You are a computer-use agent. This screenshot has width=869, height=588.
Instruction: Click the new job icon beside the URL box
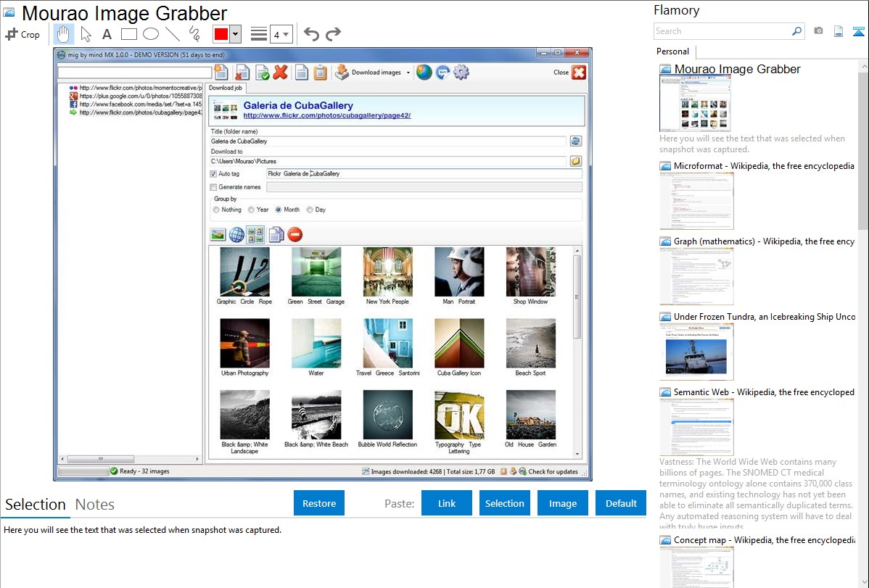tap(221, 72)
